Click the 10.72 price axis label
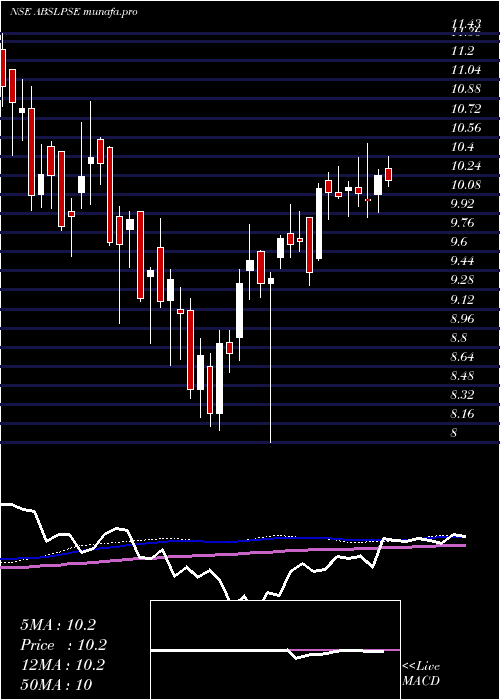The width and height of the screenshot is (500, 700). (466, 109)
